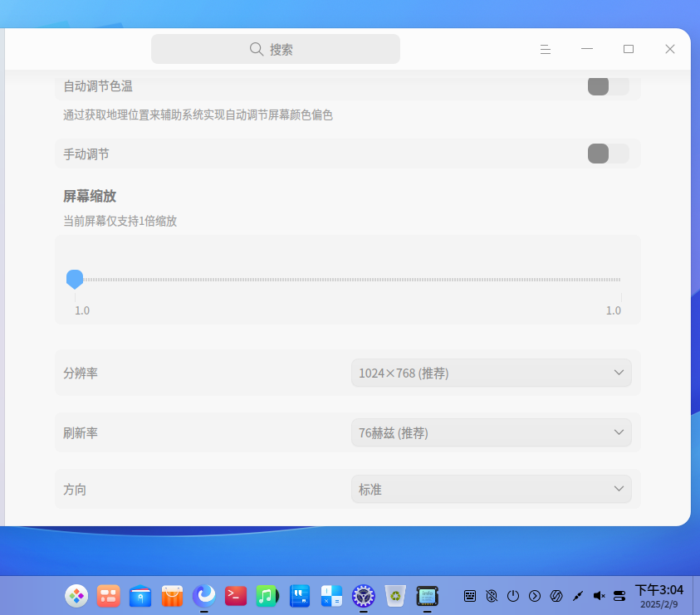Click the 分辨率 label
The width and height of the screenshot is (700, 615).
(x=81, y=373)
